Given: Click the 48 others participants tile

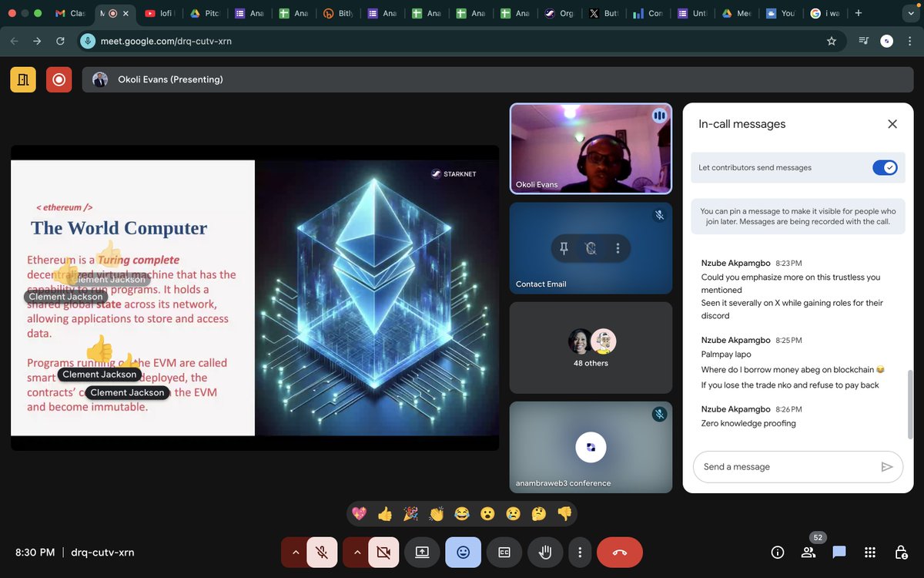Looking at the screenshot, I should 591,348.
